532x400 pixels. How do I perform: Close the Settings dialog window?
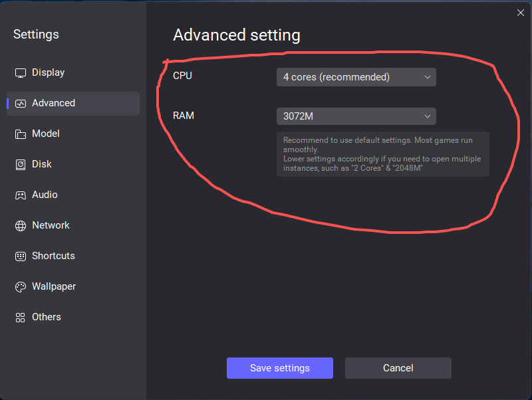coord(521,13)
